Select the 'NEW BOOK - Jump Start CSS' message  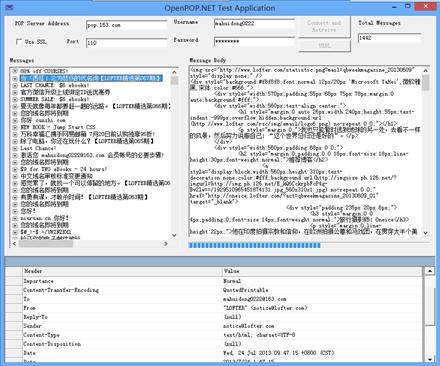[x=58, y=127]
